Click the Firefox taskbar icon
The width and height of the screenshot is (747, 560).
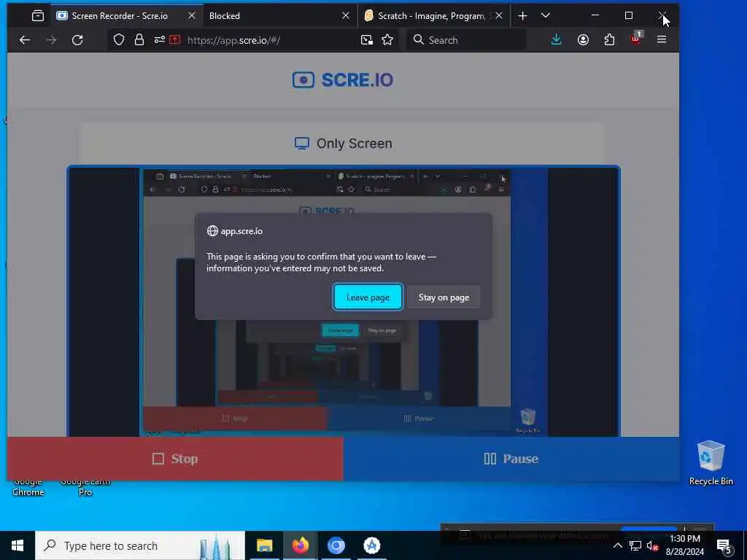(x=300, y=545)
